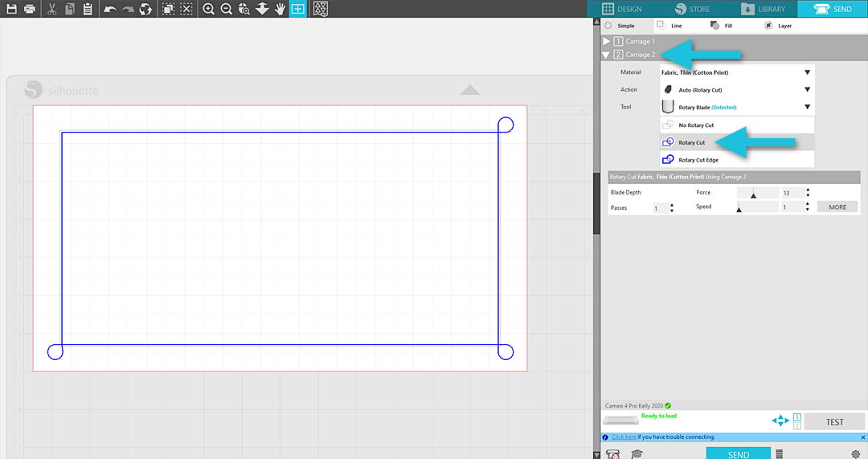
Task: Click the 'Cameo 4 Pro Kelly 2020' label
Action: pyautogui.click(x=634, y=406)
